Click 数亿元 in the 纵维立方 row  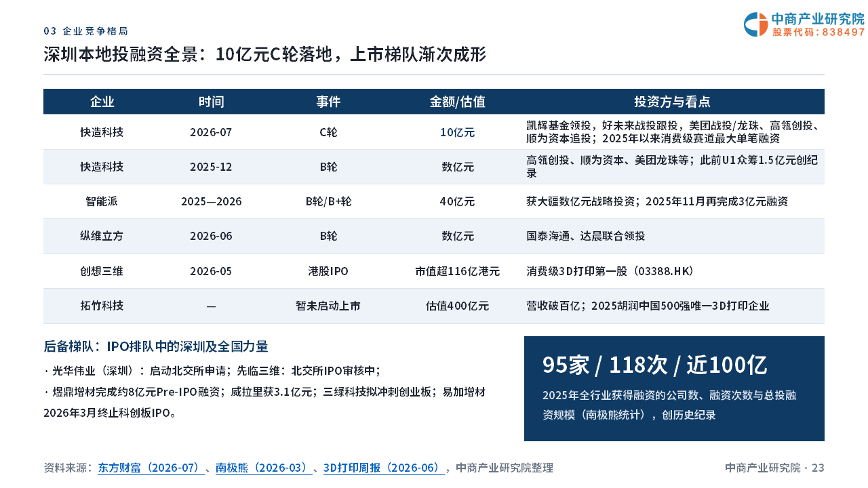[458, 237]
